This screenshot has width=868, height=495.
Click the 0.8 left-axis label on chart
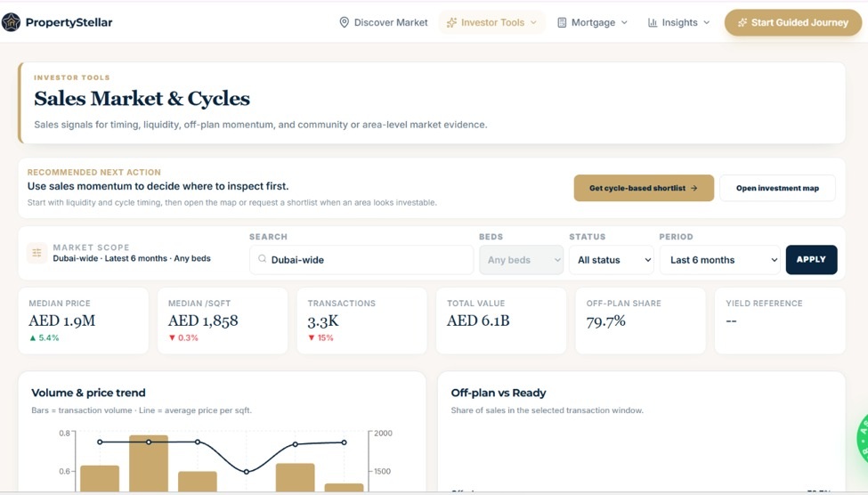pos(65,433)
